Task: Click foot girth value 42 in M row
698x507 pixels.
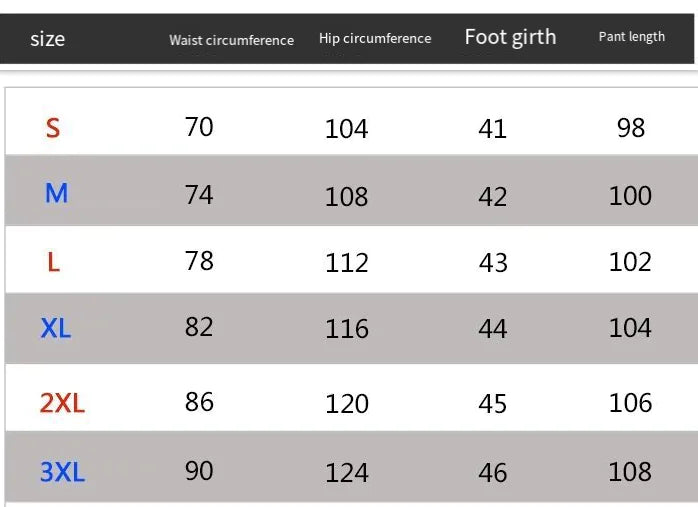Action: (492, 197)
